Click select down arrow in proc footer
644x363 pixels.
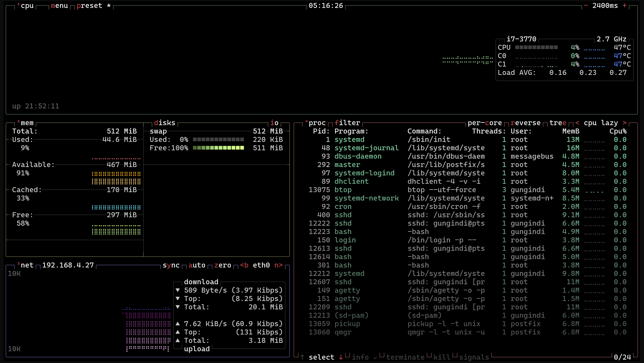pos(341,357)
